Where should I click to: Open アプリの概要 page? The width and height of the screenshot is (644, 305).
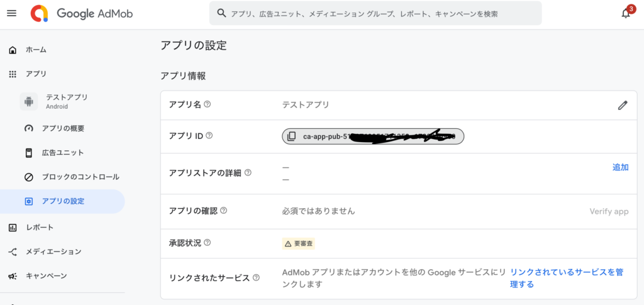(x=63, y=128)
